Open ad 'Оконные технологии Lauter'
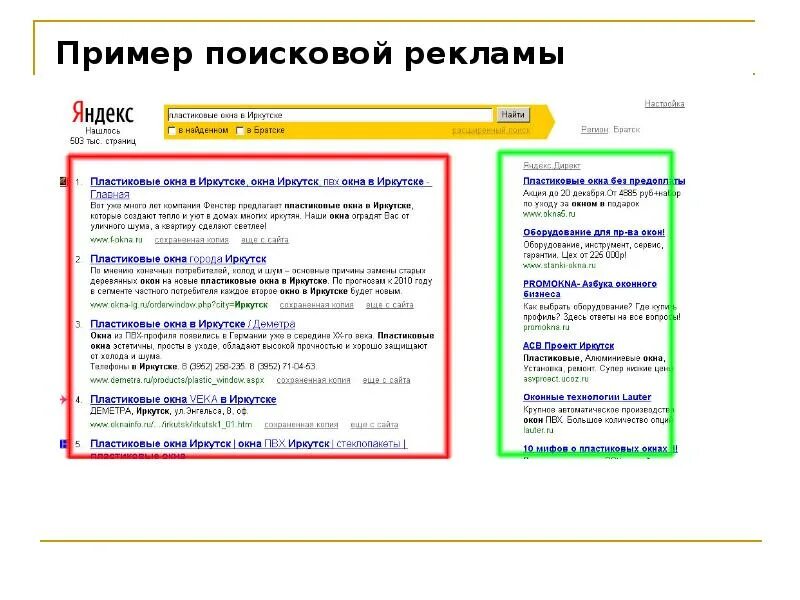This screenshot has width=800, height=600. [x=587, y=397]
